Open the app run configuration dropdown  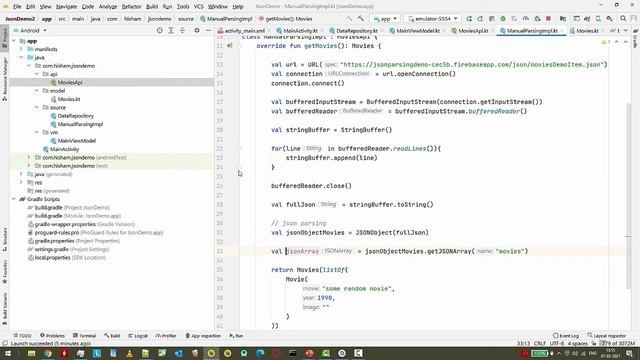[385, 19]
